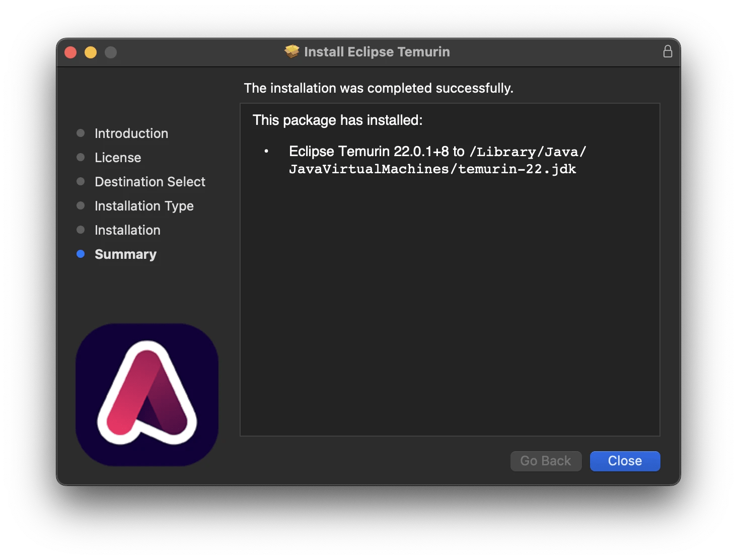Click the lock icon in the title bar
Viewport: 737px width, 560px height.
(668, 51)
